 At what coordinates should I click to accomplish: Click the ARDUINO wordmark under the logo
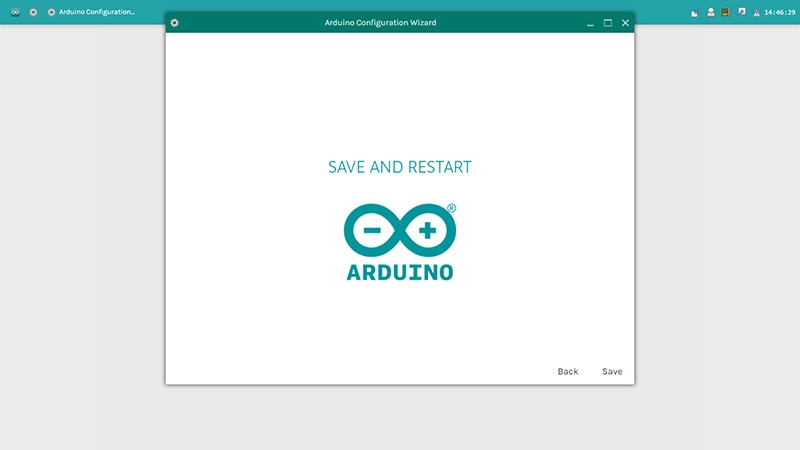[x=400, y=272]
